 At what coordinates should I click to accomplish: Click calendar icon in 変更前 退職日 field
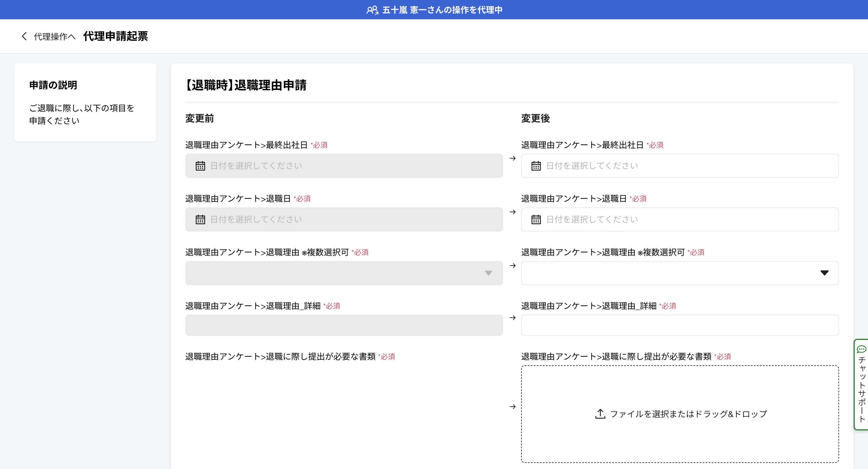click(200, 219)
